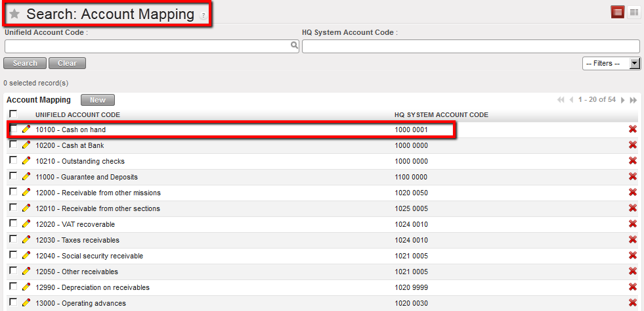Focus the HQ System Account Code field

470,47
